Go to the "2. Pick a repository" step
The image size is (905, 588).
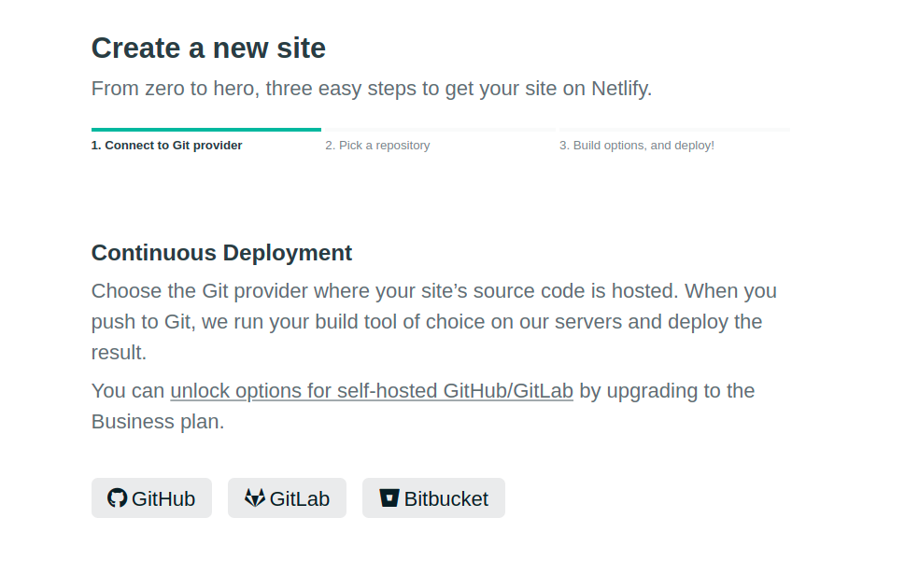pyautogui.click(x=377, y=146)
